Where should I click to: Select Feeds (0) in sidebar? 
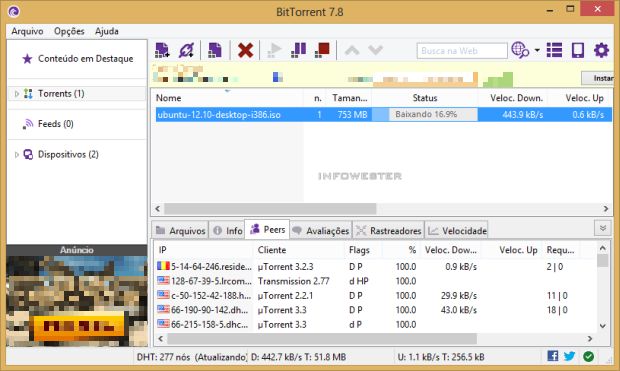pos(55,124)
